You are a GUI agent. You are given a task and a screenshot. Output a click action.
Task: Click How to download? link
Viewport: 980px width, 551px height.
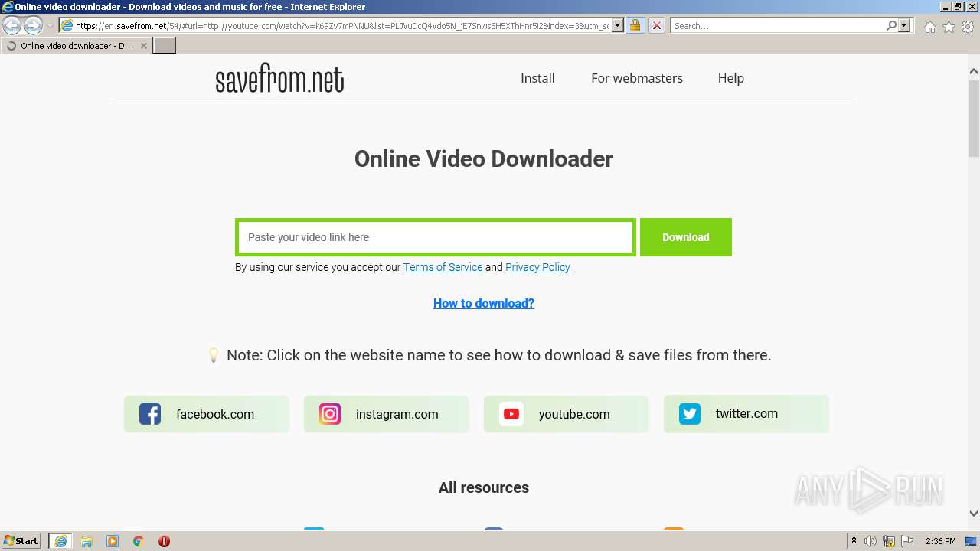pyautogui.click(x=484, y=303)
